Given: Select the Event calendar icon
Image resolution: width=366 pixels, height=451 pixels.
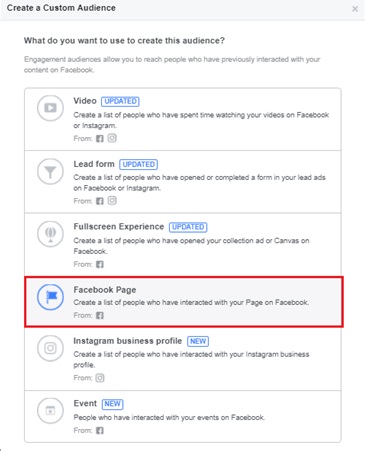Looking at the screenshot, I should tap(50, 411).
